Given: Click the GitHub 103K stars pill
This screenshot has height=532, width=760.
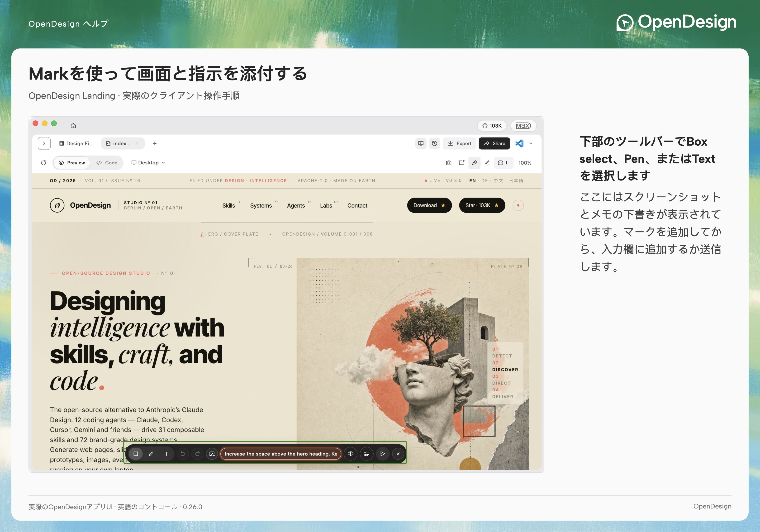Looking at the screenshot, I should click(x=492, y=125).
